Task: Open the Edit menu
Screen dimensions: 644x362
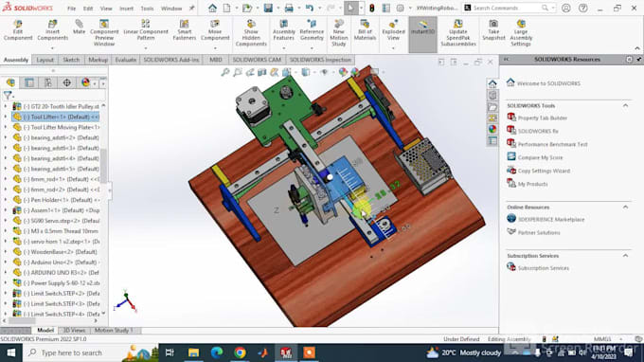Action: click(x=88, y=9)
